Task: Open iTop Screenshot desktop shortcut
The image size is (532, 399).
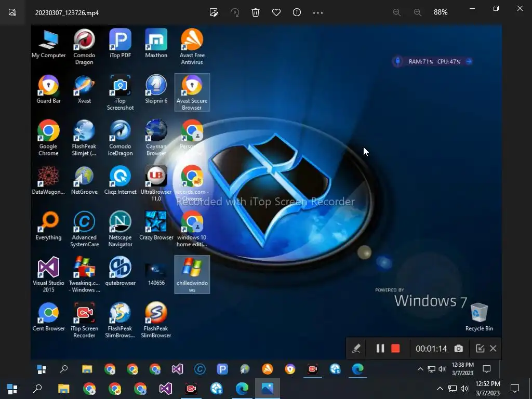Action: coord(120,92)
